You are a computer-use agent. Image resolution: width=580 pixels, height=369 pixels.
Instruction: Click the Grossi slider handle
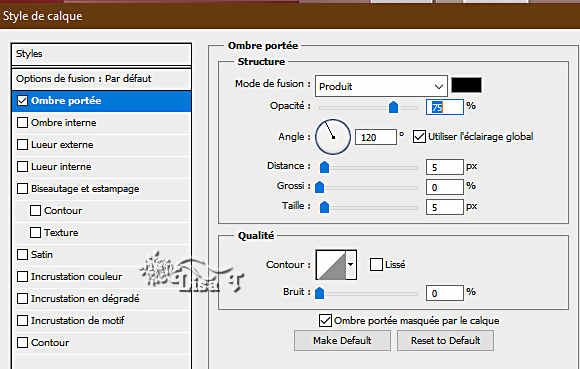pyautogui.click(x=320, y=187)
